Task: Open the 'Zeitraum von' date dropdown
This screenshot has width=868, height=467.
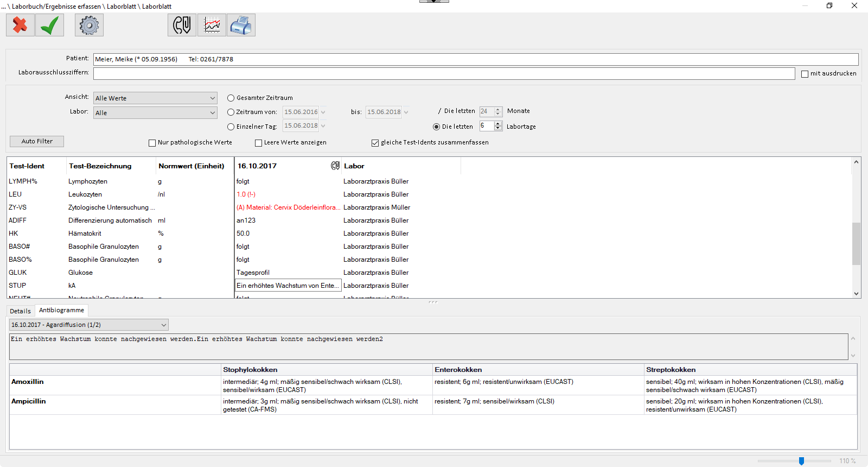Action: pos(323,112)
